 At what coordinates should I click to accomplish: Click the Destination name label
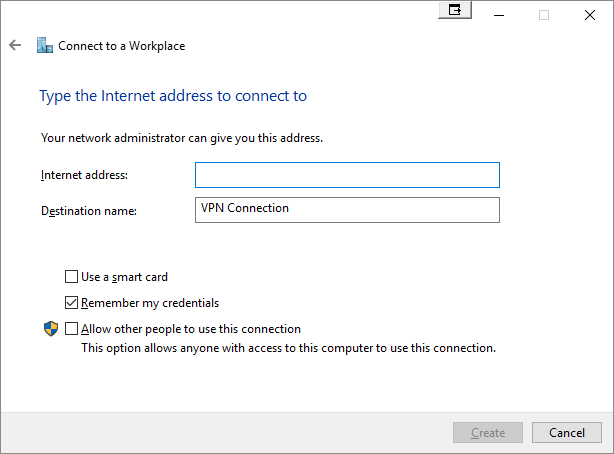[x=89, y=211]
